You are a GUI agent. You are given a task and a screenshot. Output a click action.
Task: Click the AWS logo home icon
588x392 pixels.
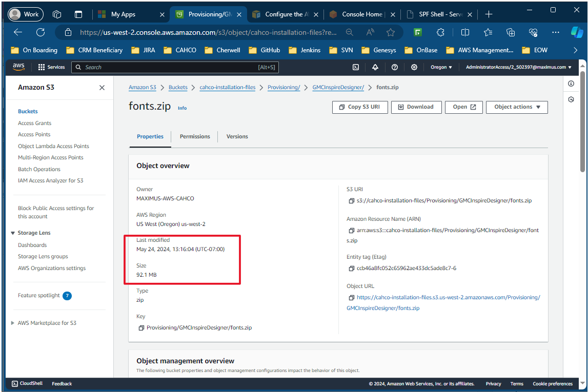(18, 67)
